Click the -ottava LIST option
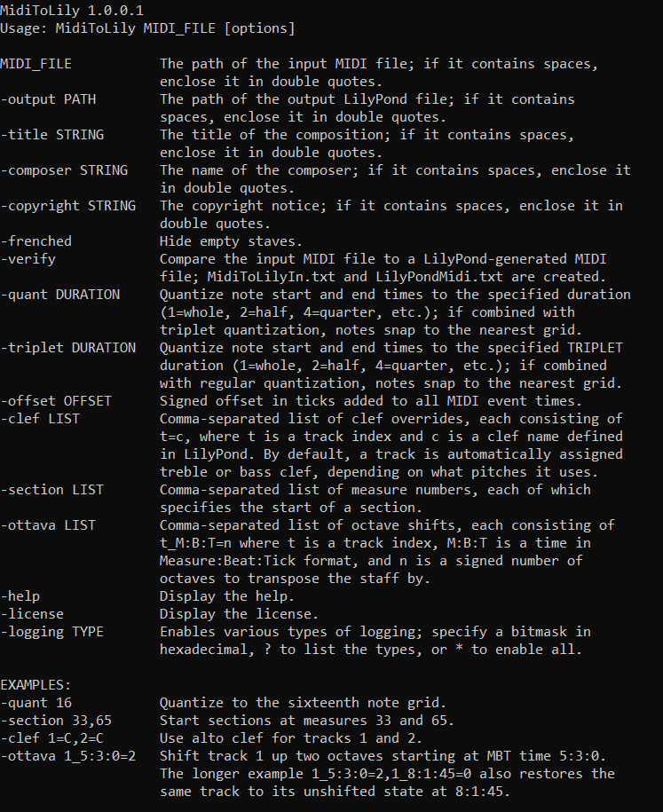The width and height of the screenshot is (663, 812). tap(48, 524)
